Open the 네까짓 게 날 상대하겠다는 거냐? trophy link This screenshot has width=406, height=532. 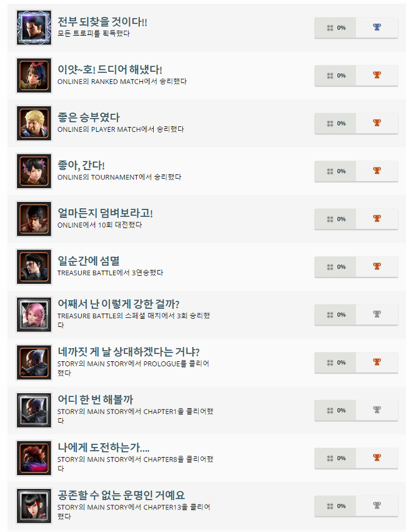click(129, 352)
